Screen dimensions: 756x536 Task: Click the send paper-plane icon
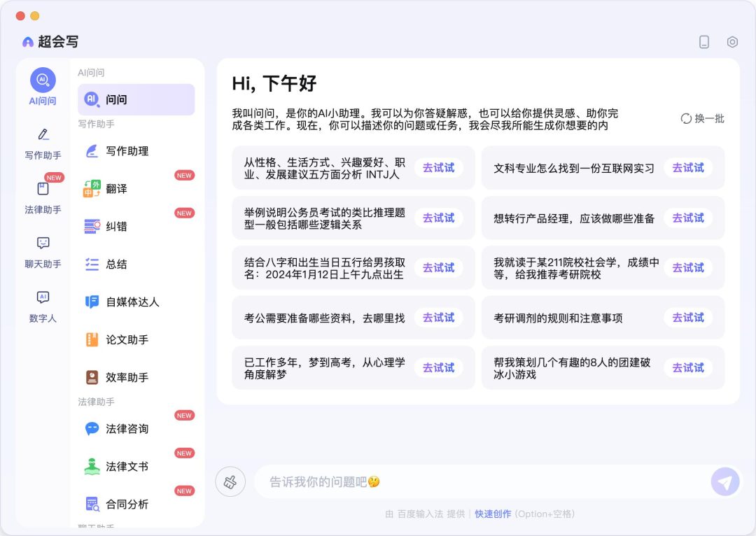pos(725,481)
